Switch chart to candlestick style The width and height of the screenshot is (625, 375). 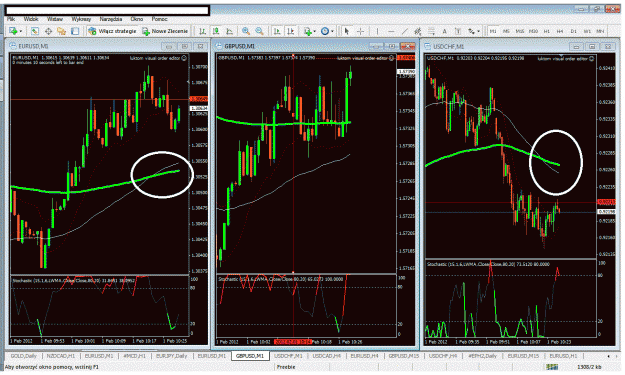[216, 31]
